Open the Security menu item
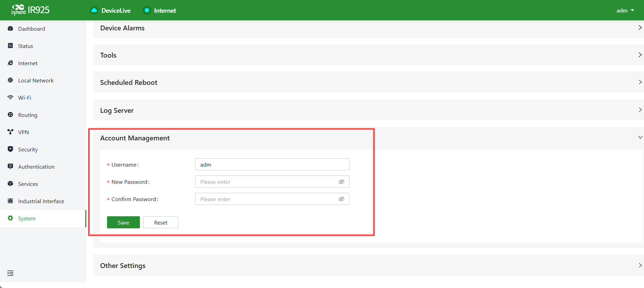This screenshot has height=288, width=644. pyautogui.click(x=43, y=149)
